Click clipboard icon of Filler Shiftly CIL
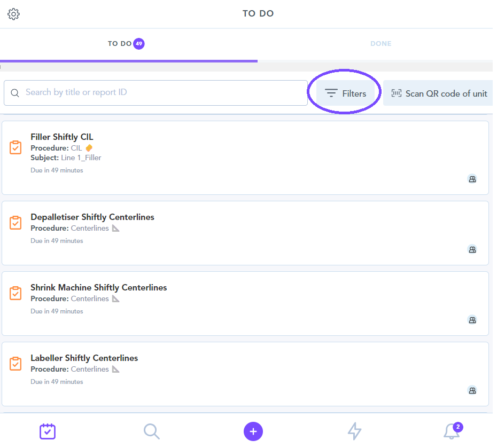 pos(16,147)
